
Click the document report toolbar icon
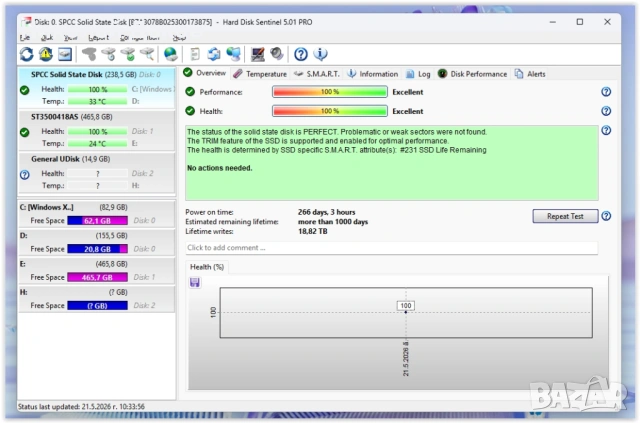195,54
